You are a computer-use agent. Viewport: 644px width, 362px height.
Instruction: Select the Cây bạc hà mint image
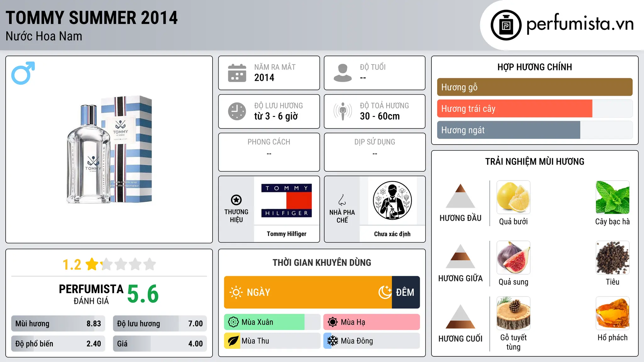[613, 197]
